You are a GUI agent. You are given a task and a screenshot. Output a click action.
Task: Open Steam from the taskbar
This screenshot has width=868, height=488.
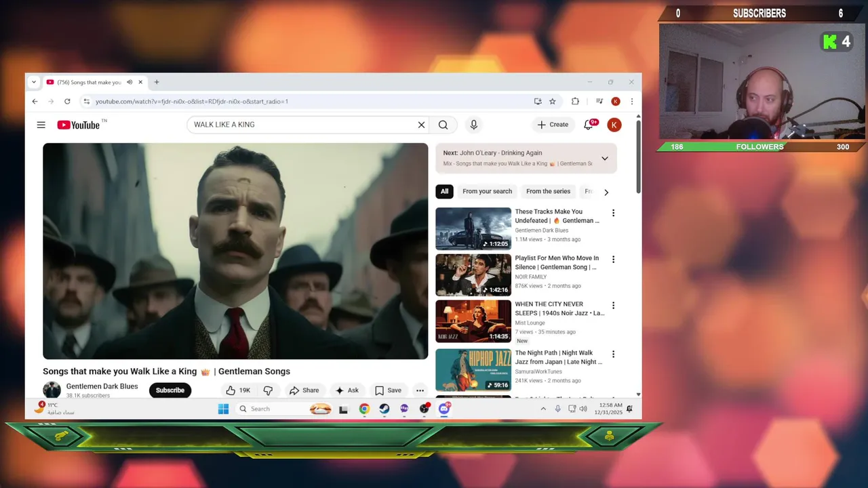[384, 409]
